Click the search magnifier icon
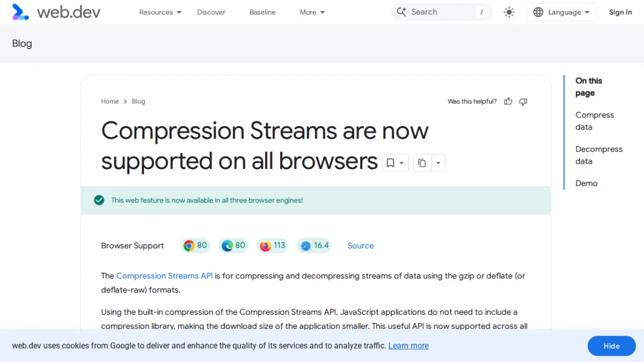Viewport: 644px width, 362px height. pyautogui.click(x=401, y=12)
